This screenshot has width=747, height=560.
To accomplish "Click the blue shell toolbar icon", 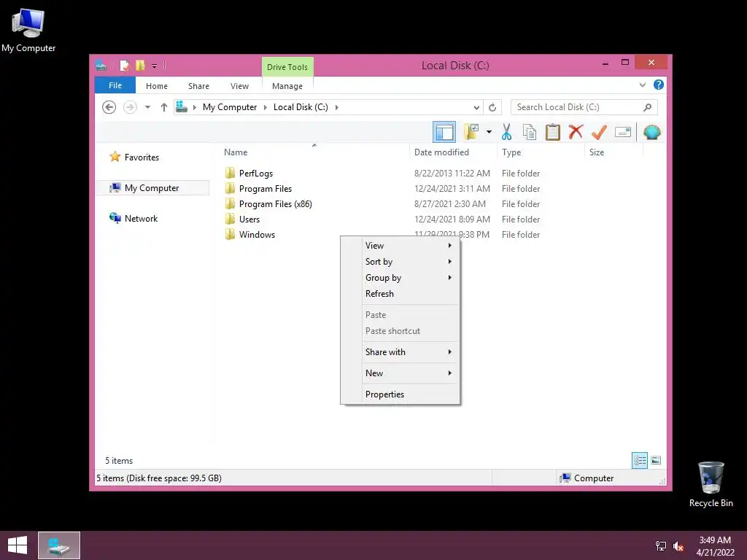I will point(651,132).
